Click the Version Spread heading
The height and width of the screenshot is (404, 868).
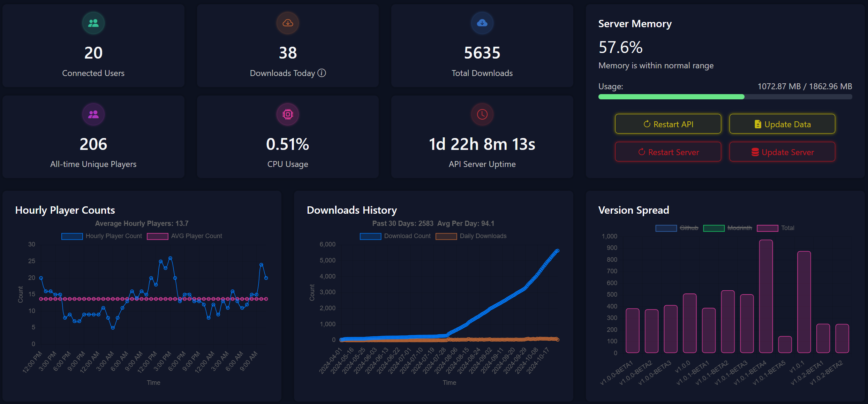click(x=634, y=210)
